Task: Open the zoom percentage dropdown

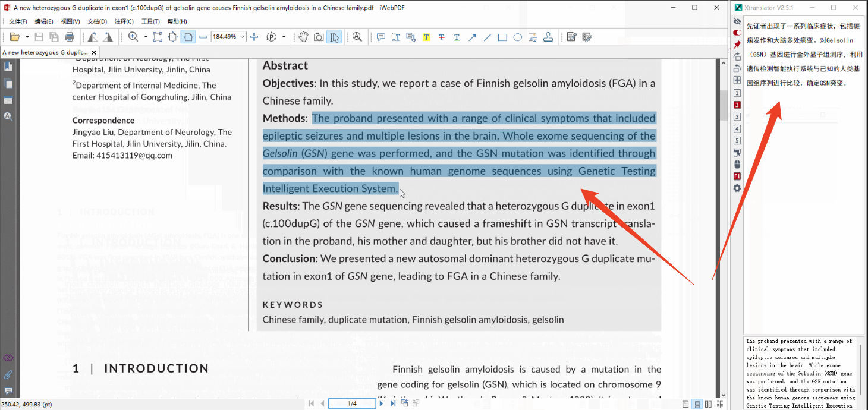Action: [x=241, y=37]
